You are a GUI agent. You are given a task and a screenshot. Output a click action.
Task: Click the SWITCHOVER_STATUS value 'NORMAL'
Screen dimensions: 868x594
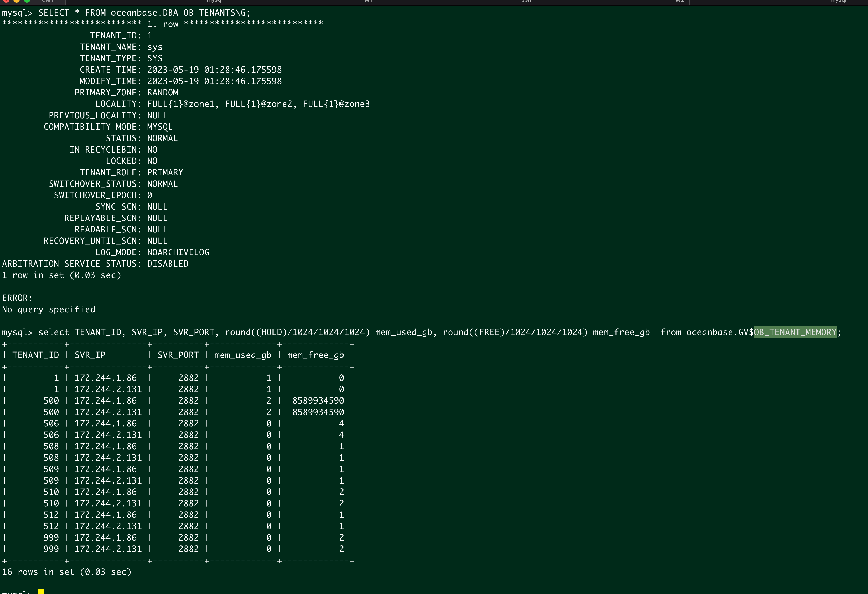[163, 184]
